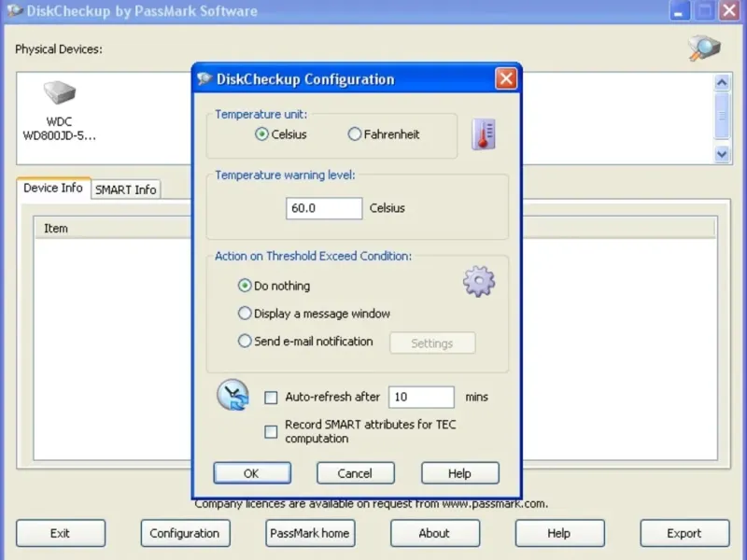
Task: Enable the Auto-refresh after checkbox
Action: (x=271, y=398)
